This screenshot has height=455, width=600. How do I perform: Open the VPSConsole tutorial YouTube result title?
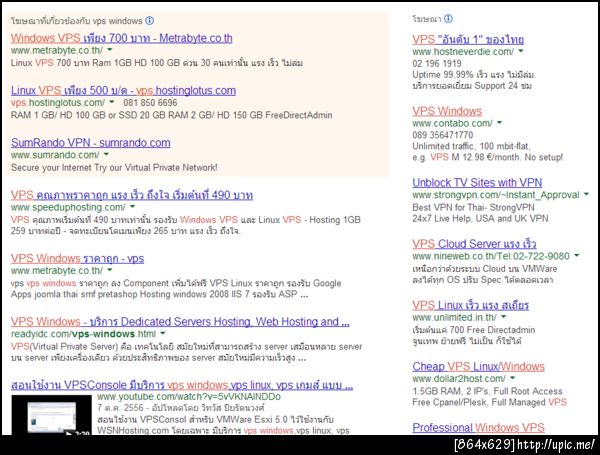(x=182, y=385)
